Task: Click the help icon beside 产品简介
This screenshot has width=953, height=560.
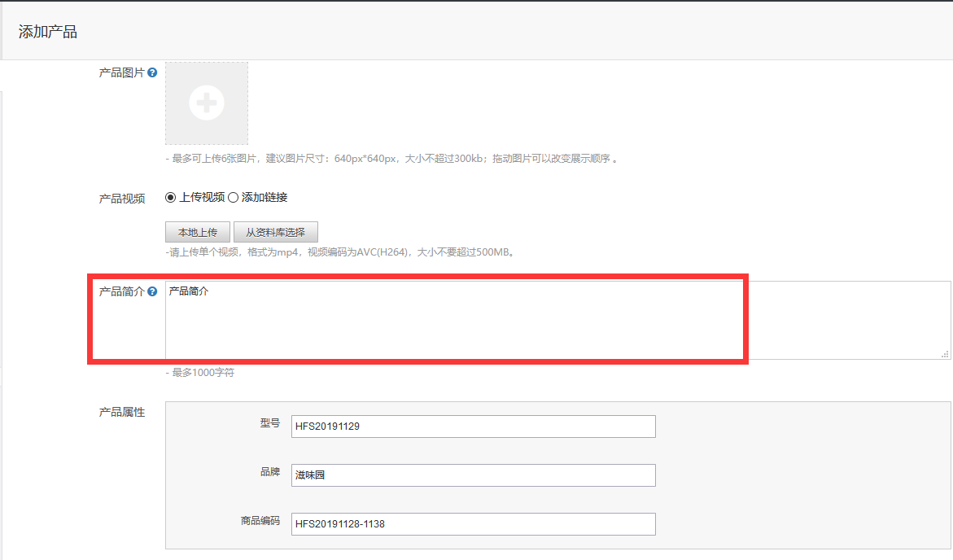Action: [x=153, y=291]
